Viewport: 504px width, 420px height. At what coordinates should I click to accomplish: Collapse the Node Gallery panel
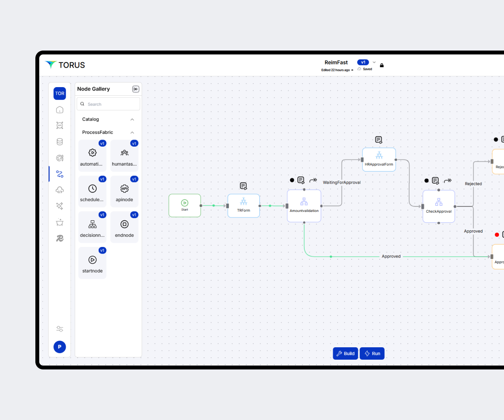pyautogui.click(x=136, y=89)
